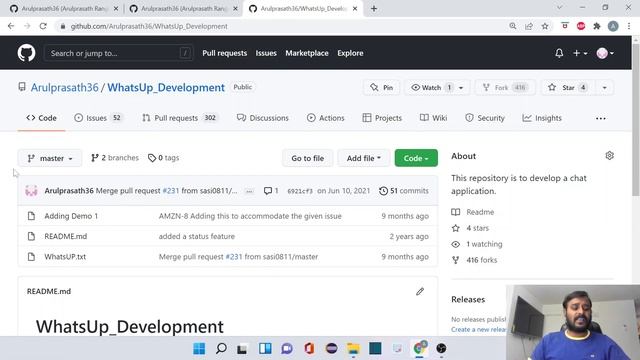This screenshot has height=360, width=640.
Task: Open the three-dot overflow tab menu
Action: tap(601, 118)
